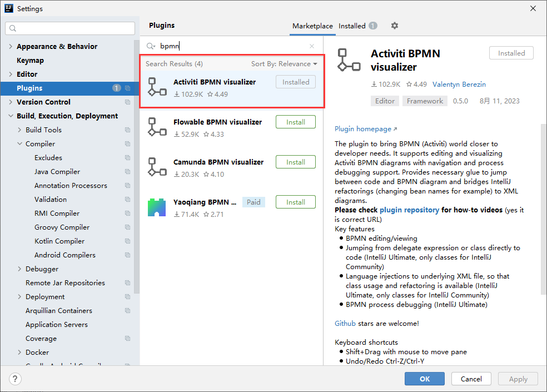The height and width of the screenshot is (392, 547).
Task: Install the Yaoqiang BPMN plugin
Action: 296,202
